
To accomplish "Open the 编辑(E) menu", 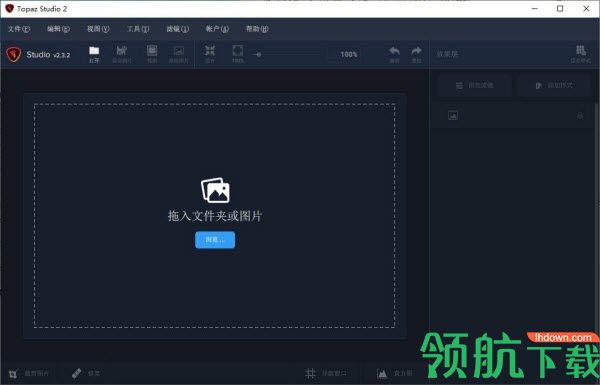I will pyautogui.click(x=59, y=29).
